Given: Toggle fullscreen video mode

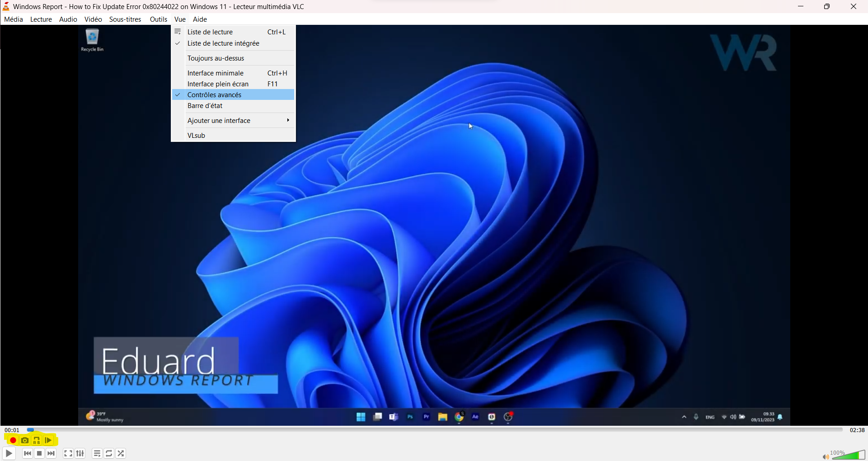Looking at the screenshot, I should pyautogui.click(x=68, y=453).
